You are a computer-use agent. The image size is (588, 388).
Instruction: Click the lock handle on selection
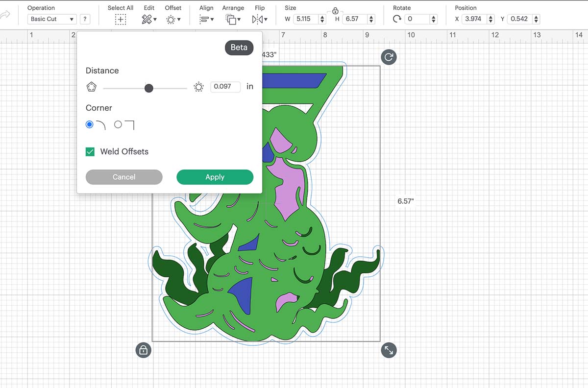click(143, 350)
